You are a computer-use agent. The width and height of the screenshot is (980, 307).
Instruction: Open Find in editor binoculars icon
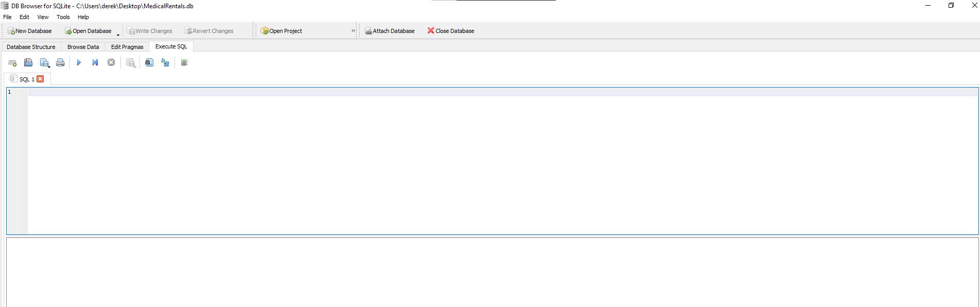tap(149, 63)
